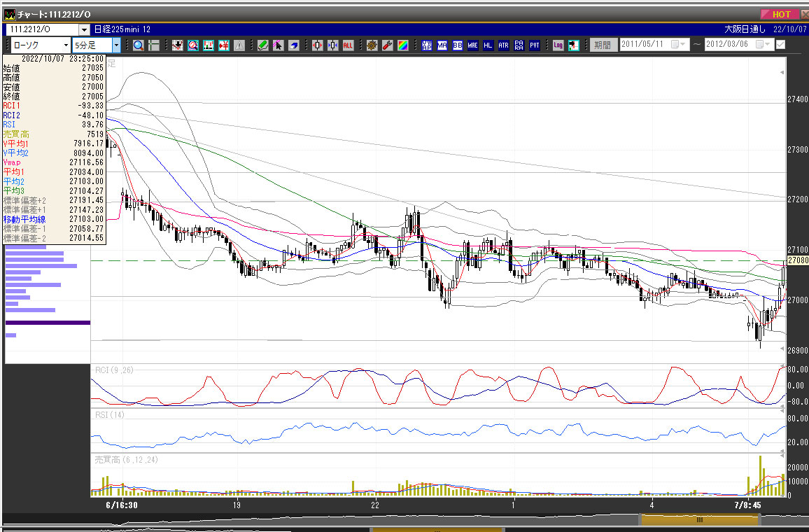The width and height of the screenshot is (809, 532).
Task: Click the 日経225mini 12 instrument name
Action: pyautogui.click(x=122, y=30)
